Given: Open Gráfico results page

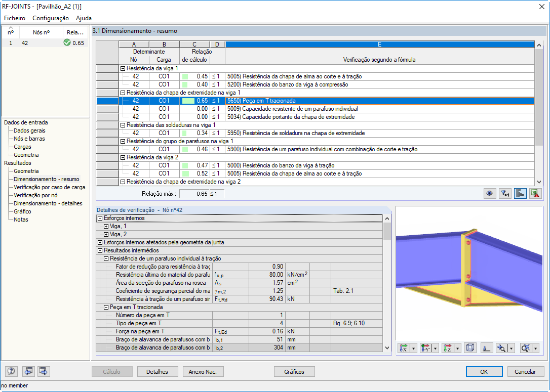Looking at the screenshot, I should tap(22, 211).
